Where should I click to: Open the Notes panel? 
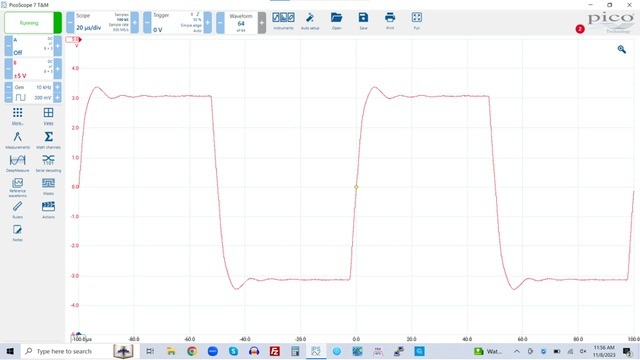coord(18,233)
